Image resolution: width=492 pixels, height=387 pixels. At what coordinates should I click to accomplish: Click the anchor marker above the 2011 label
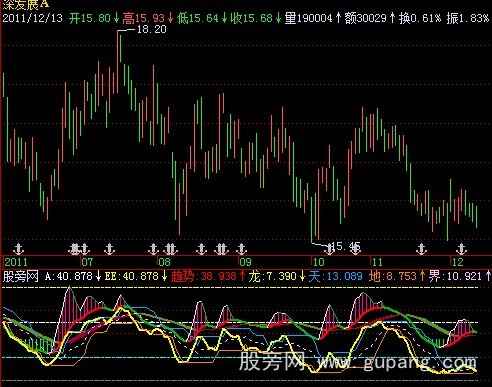pyautogui.click(x=19, y=249)
